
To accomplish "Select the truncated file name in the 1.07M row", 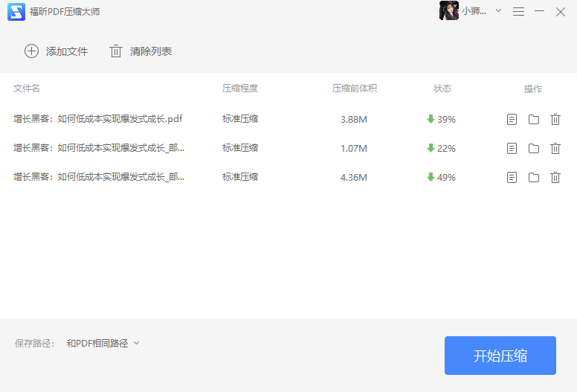I will click(x=99, y=148).
